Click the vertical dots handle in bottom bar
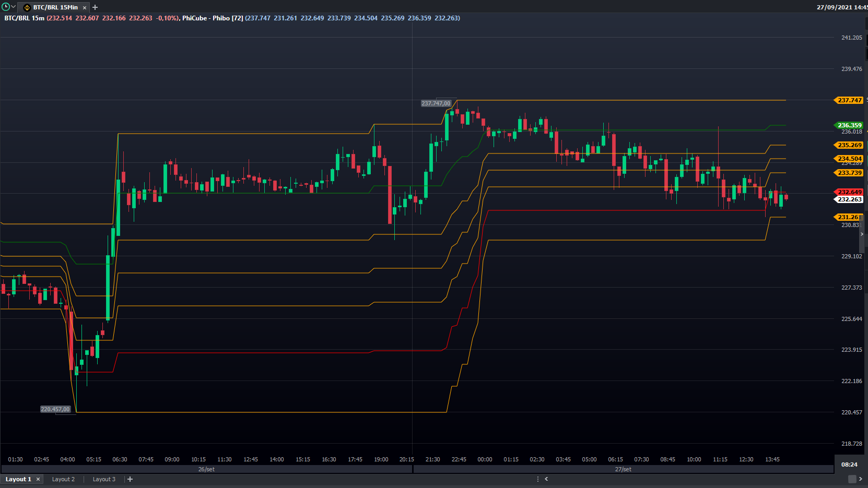This screenshot has width=868, height=488. [x=538, y=479]
